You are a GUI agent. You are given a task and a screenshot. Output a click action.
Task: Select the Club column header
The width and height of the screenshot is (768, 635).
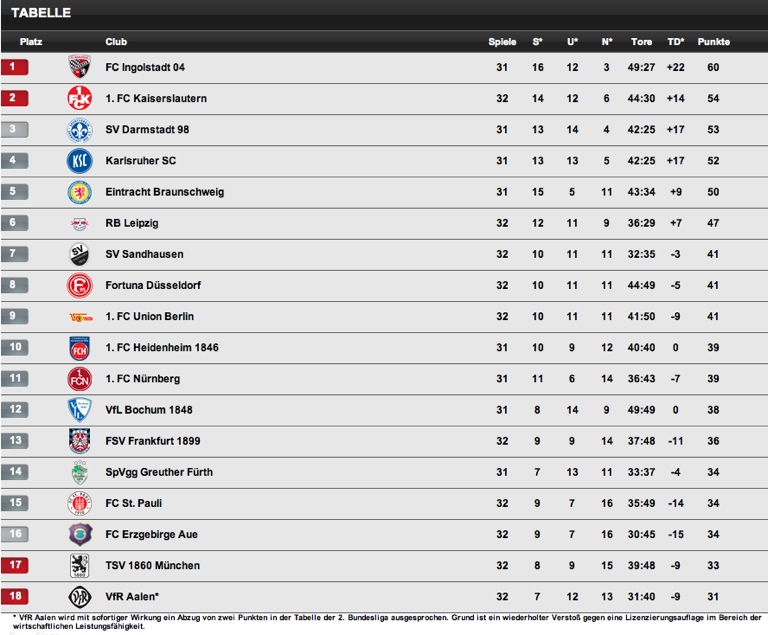116,42
